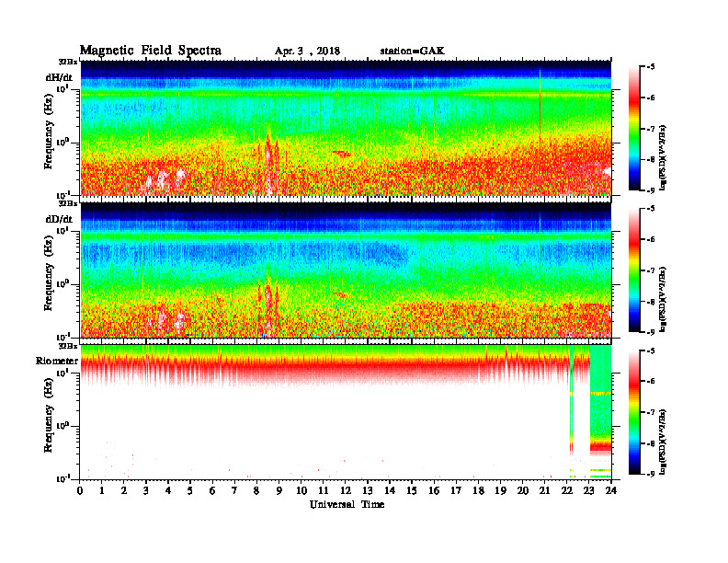The height and width of the screenshot is (563, 728).
Task: Click the x-axis tick label "18"
Action: tap(478, 490)
